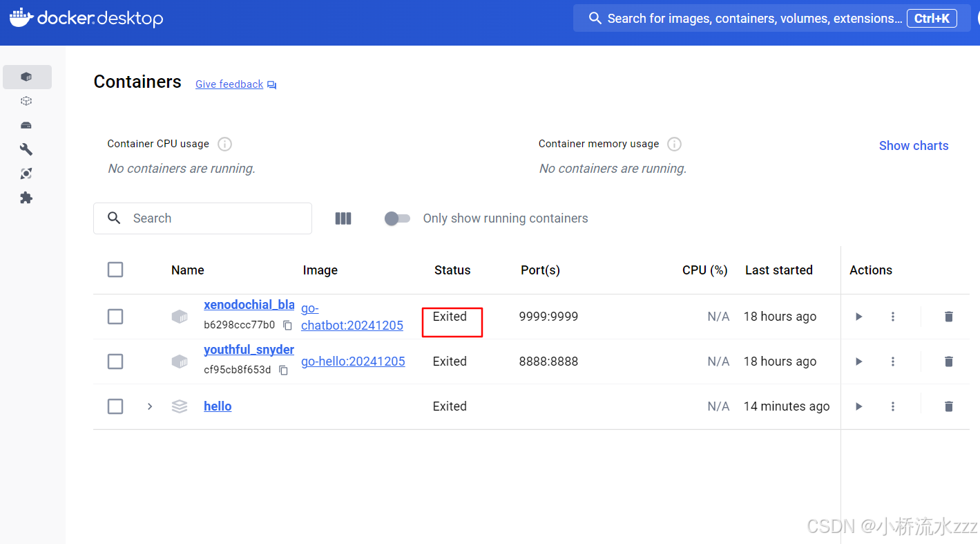Expand the hello container row

pos(150,406)
